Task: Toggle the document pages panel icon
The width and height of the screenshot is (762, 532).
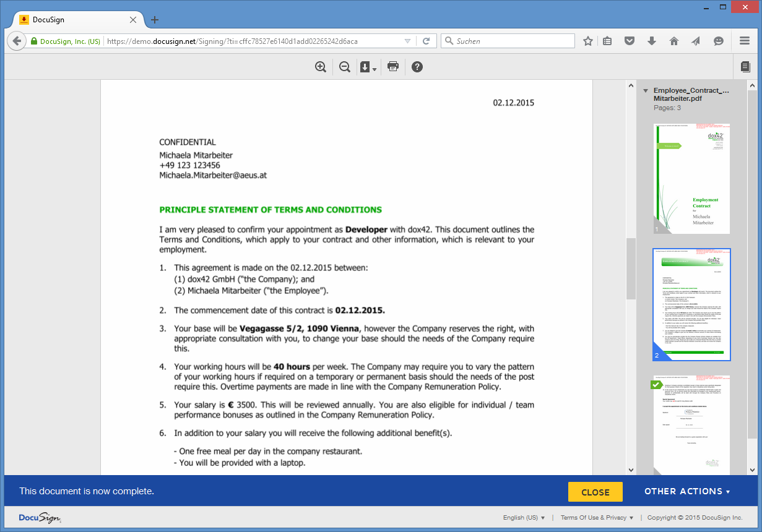Action: (x=745, y=67)
